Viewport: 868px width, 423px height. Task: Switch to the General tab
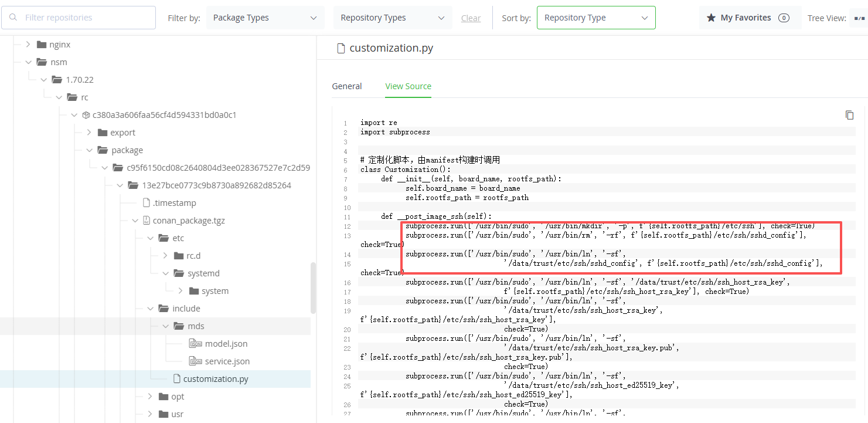click(x=347, y=86)
